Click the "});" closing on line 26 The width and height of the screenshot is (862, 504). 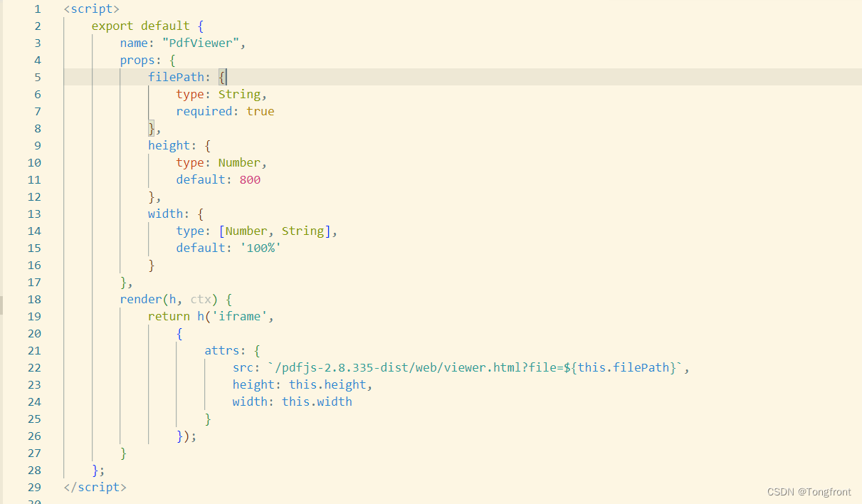point(186,436)
